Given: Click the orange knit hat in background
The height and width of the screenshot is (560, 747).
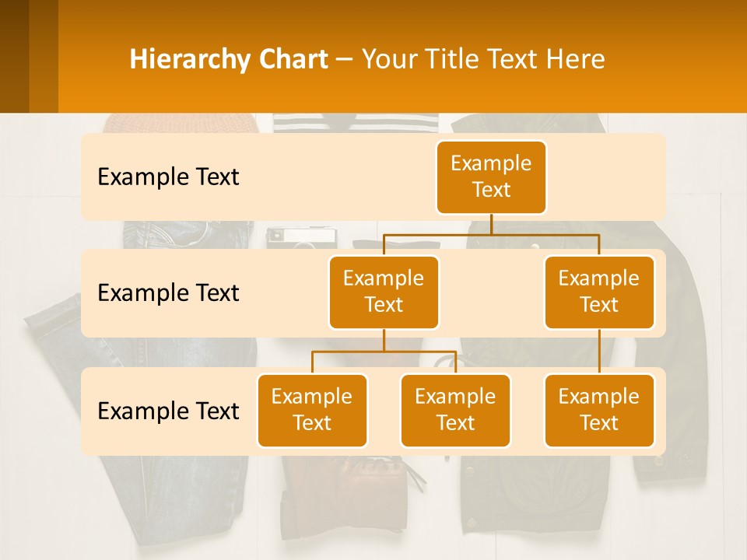Looking at the screenshot, I should click(179, 123).
